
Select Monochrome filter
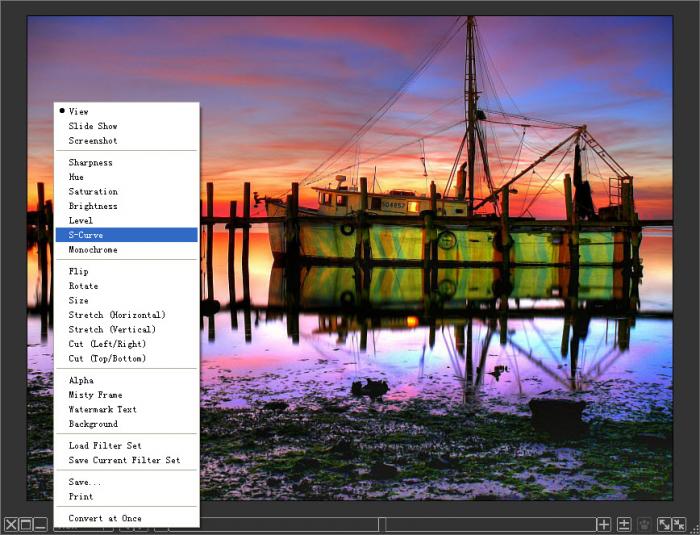click(126, 250)
